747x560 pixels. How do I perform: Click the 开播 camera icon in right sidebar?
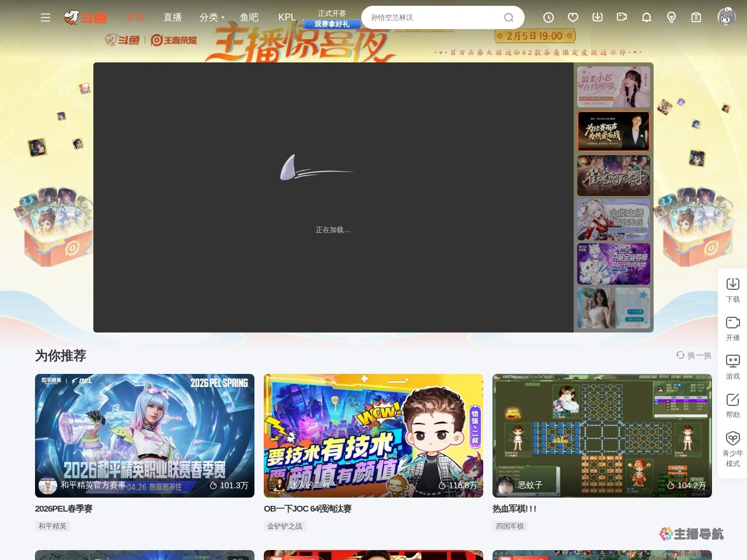pyautogui.click(x=732, y=323)
